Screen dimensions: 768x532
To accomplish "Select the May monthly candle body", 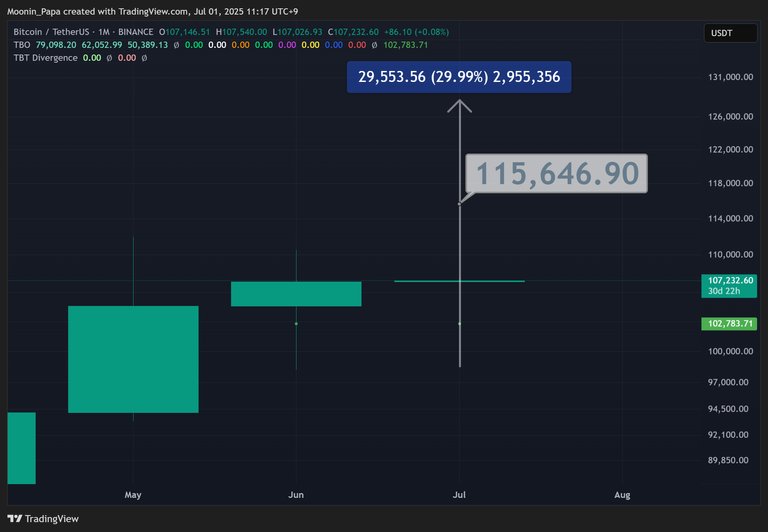I will pos(133,359).
